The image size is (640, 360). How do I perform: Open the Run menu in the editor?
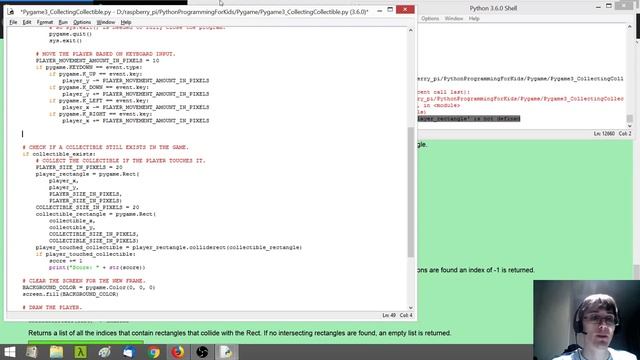point(63,22)
